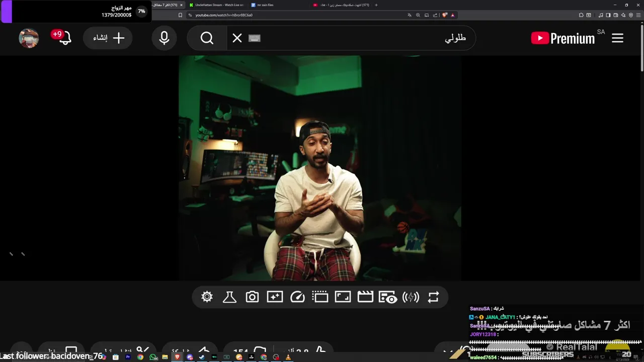Toggle cinema mode clapperboard icon
The width and height of the screenshot is (644, 362).
(x=365, y=297)
